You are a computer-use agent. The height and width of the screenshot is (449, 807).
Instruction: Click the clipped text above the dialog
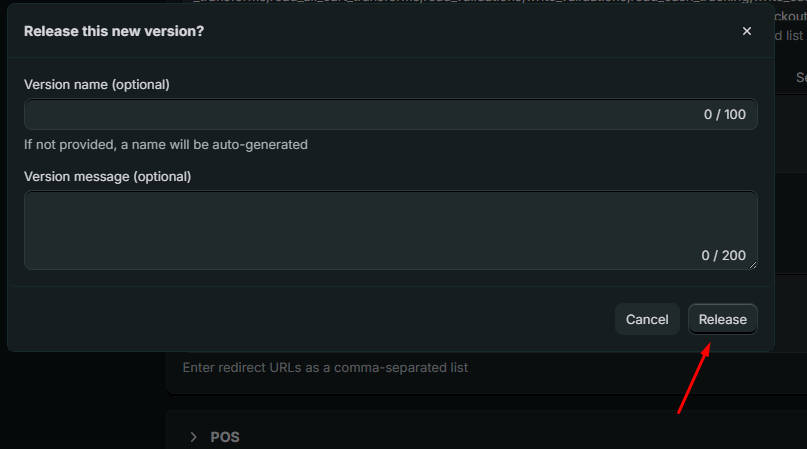pos(480,3)
